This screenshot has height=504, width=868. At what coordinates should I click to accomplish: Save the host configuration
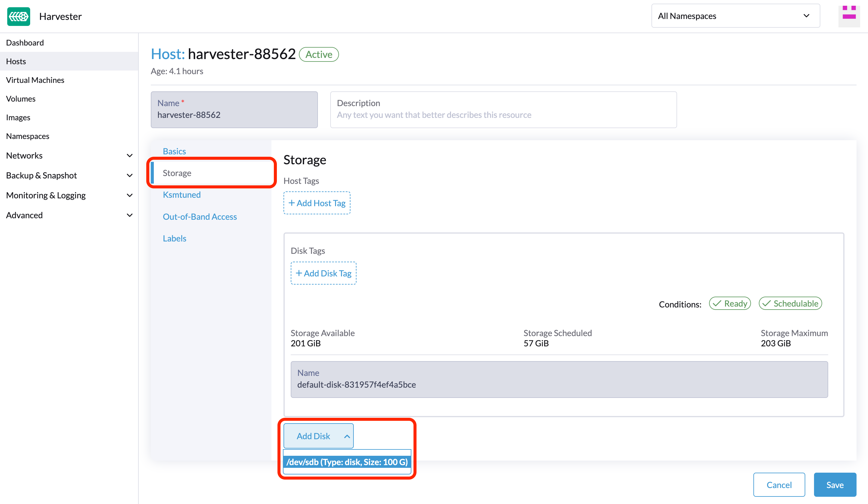835,485
